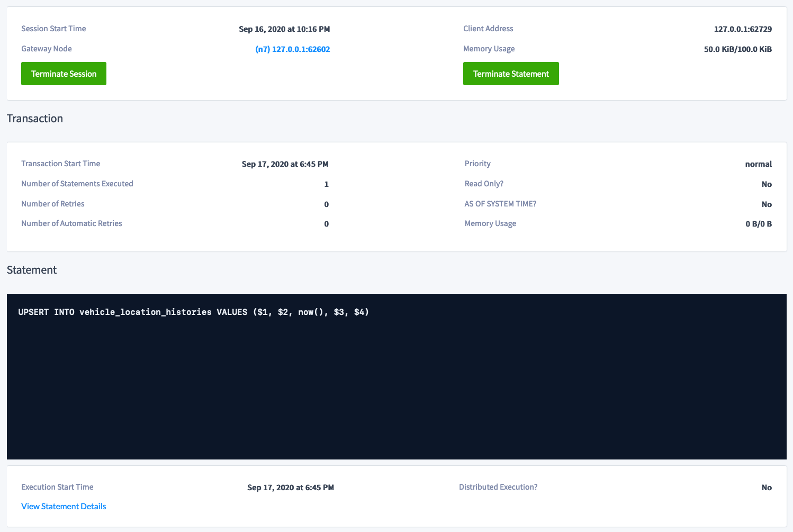The image size is (793, 532).
Task: Click the Read Only? field showing No
Action: [767, 184]
